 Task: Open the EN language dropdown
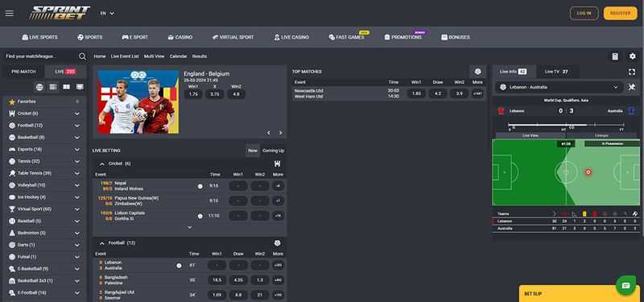click(x=107, y=13)
